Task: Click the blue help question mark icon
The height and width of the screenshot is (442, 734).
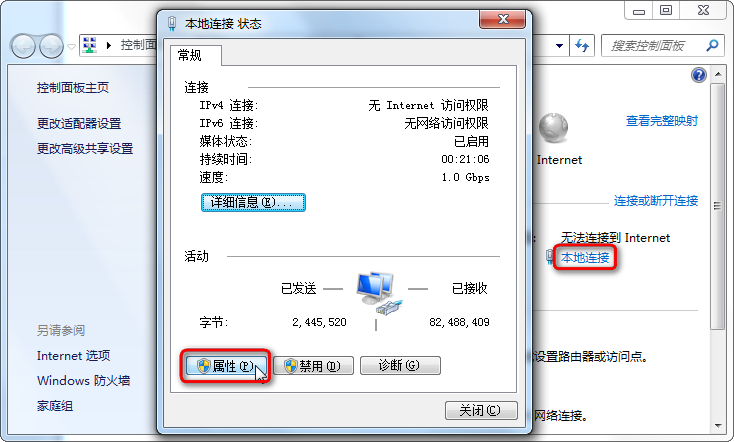Action: tap(698, 75)
